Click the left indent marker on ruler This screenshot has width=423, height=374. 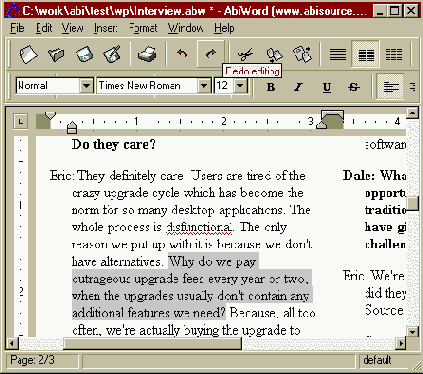72,127
